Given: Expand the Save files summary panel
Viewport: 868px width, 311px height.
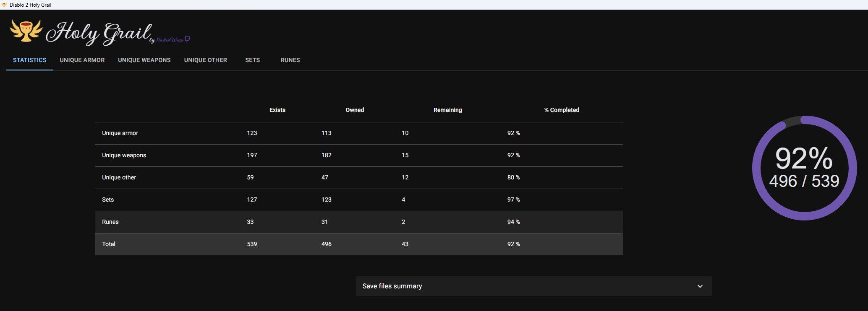Looking at the screenshot, I should point(392,286).
